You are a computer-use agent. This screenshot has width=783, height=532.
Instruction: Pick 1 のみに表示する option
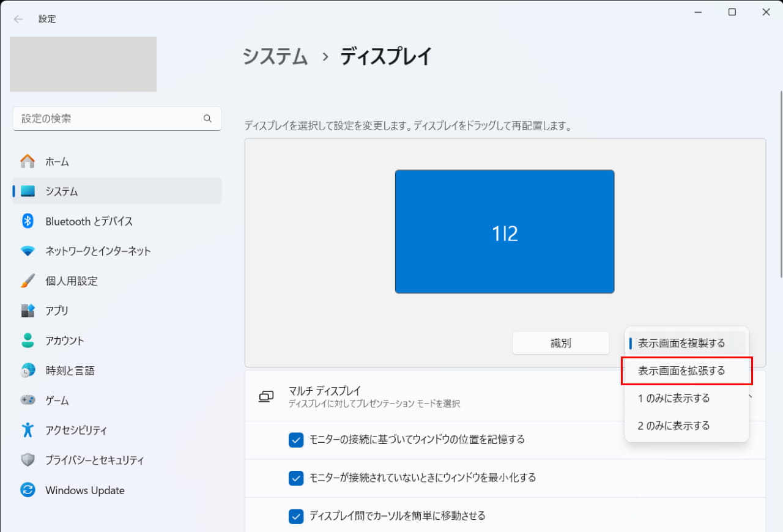[x=674, y=398]
